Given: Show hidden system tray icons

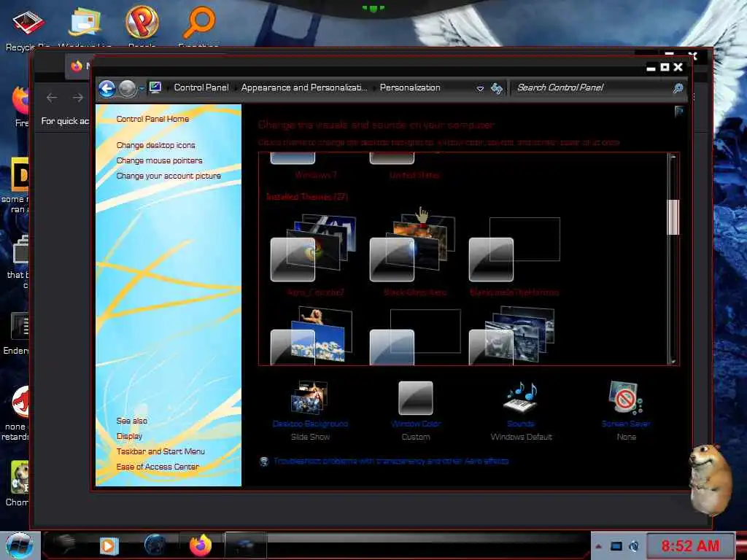Looking at the screenshot, I should click(598, 546).
